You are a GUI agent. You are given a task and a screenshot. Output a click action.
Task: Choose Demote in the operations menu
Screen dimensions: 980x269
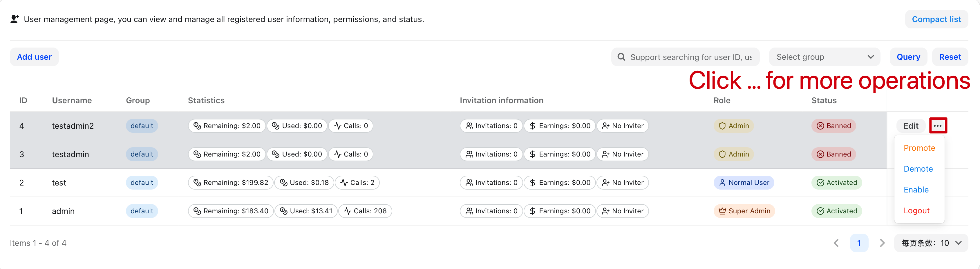(918, 169)
